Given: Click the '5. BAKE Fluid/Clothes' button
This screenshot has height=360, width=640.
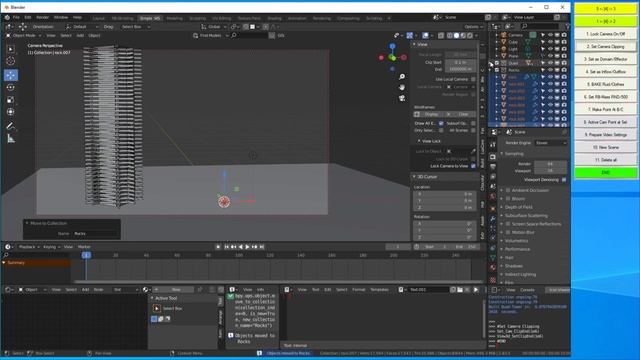Looking at the screenshot, I should [x=606, y=84].
